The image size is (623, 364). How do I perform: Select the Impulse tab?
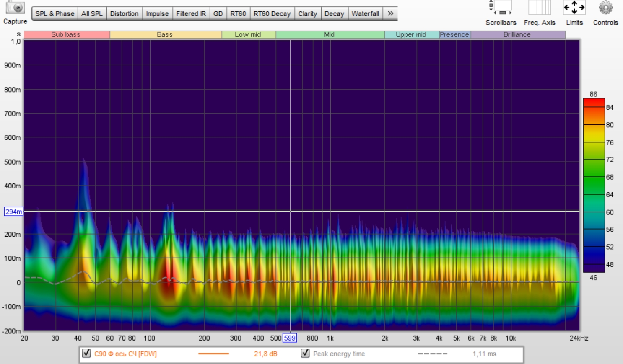point(157,14)
